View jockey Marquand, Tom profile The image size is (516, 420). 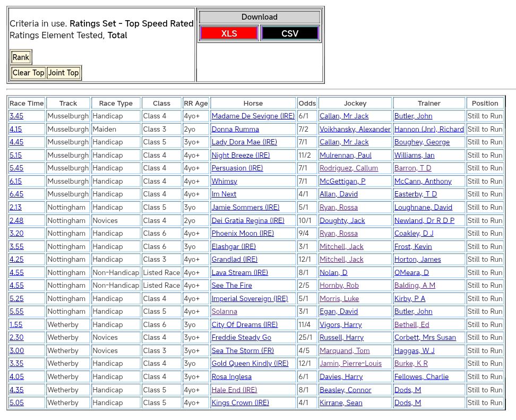pyautogui.click(x=344, y=351)
